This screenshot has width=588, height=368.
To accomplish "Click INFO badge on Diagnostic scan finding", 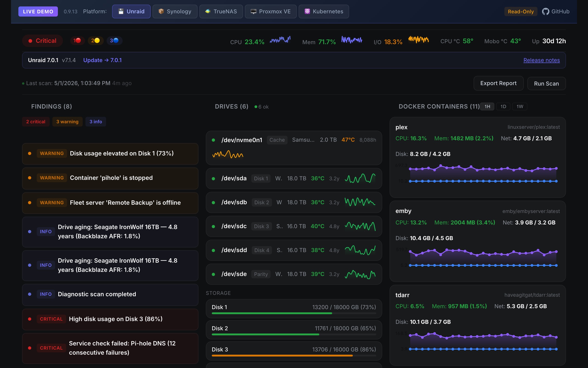I will tap(46, 294).
